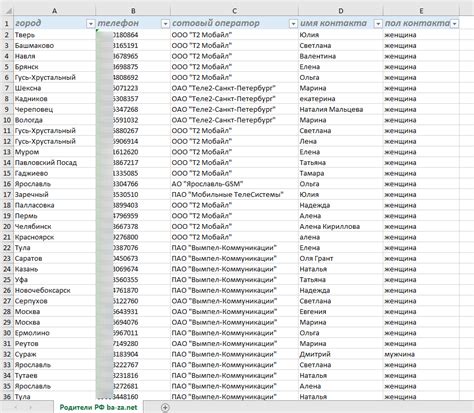
Task: Select the cell with Наталия Мальцева
Action: [x=341, y=109]
